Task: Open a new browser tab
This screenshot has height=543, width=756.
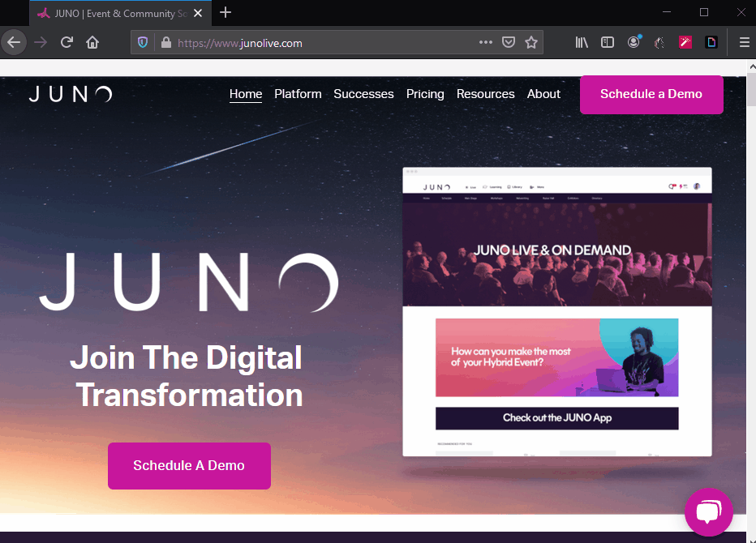Action: pyautogui.click(x=226, y=12)
